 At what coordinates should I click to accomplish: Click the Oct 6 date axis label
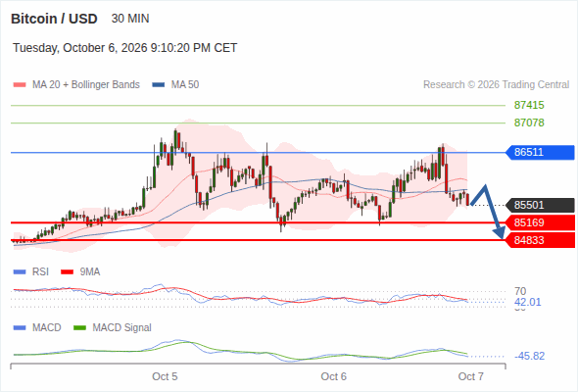pyautogui.click(x=334, y=376)
